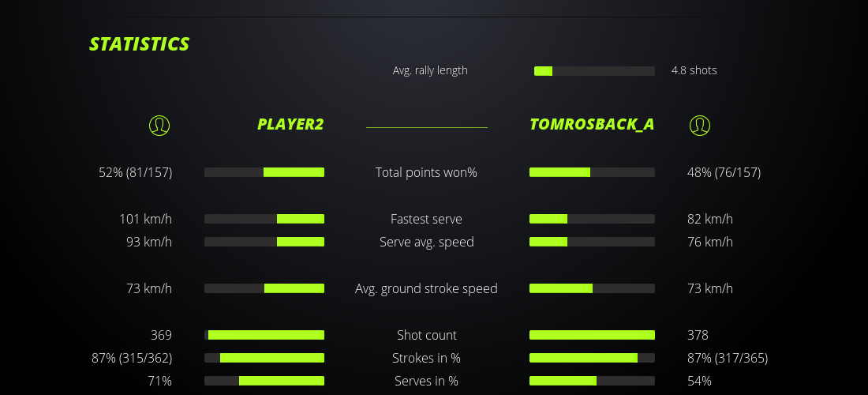The width and height of the screenshot is (868, 395).
Task: Select the Fastest serve label
Action: coord(426,219)
